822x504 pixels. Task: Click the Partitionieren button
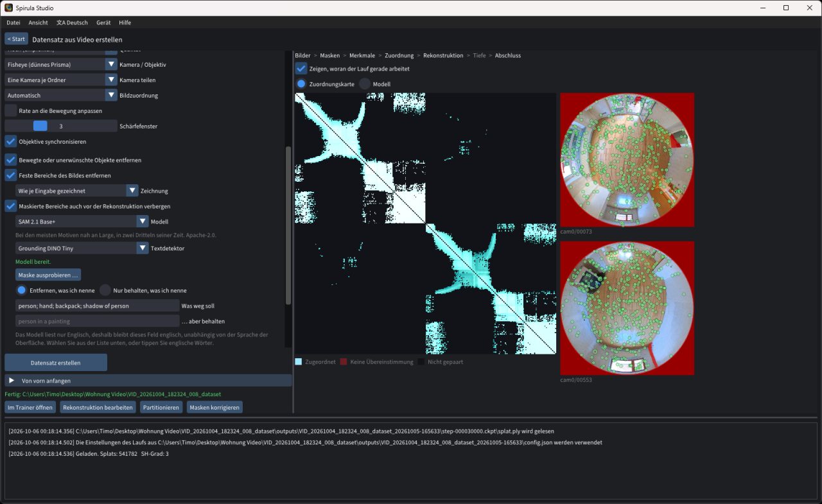point(161,407)
